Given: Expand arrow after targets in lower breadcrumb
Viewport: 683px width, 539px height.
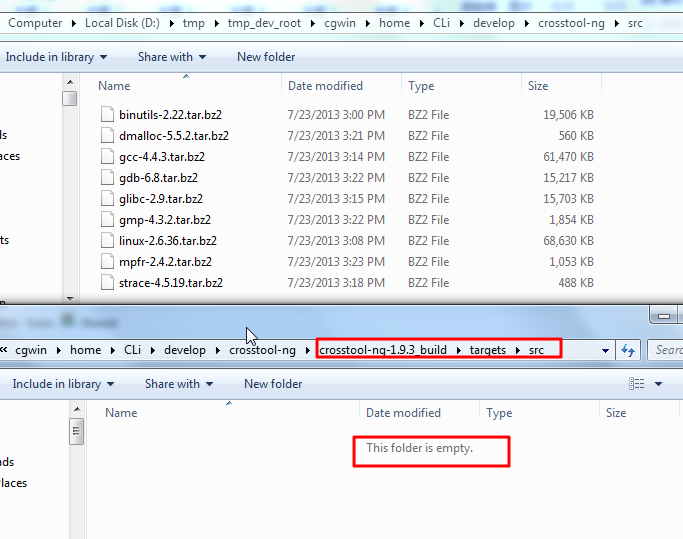Looking at the screenshot, I should pos(517,350).
